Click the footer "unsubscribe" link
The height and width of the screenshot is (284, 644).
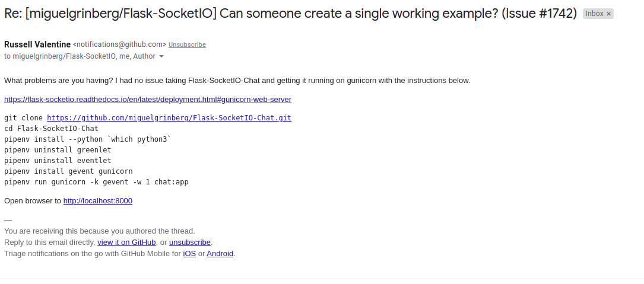click(x=190, y=242)
